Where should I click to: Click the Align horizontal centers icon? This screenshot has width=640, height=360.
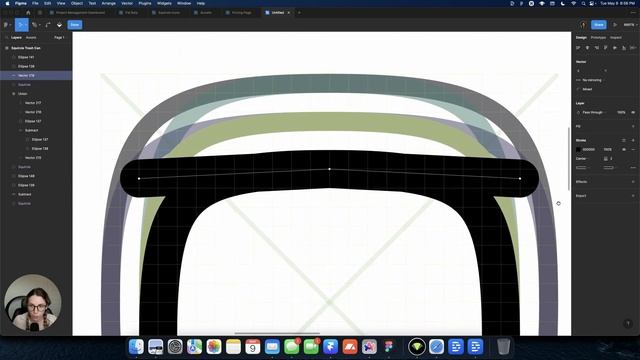(587, 48)
